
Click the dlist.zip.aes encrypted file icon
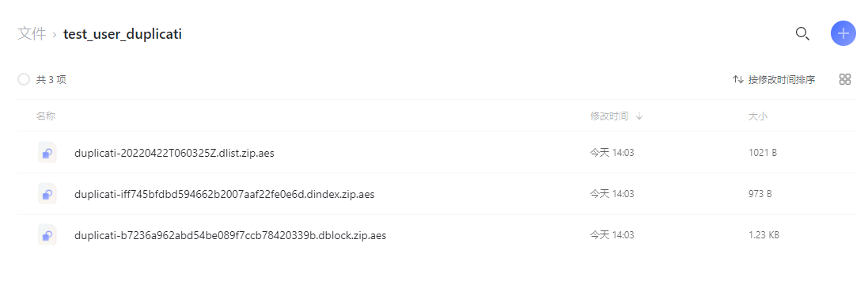47,152
